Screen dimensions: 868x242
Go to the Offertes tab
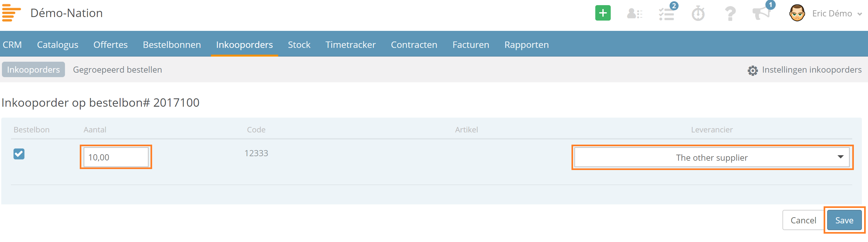tap(110, 44)
